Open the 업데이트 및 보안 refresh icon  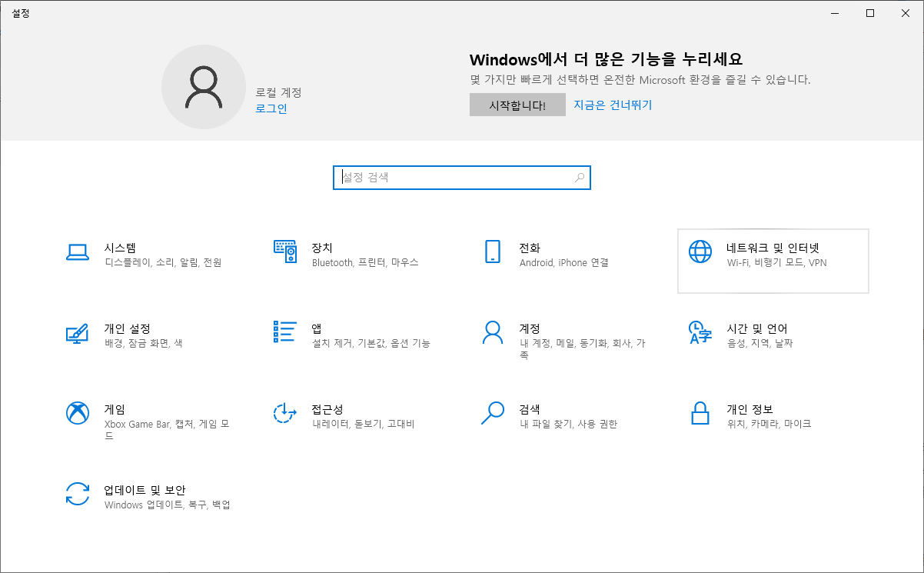pos(78,494)
